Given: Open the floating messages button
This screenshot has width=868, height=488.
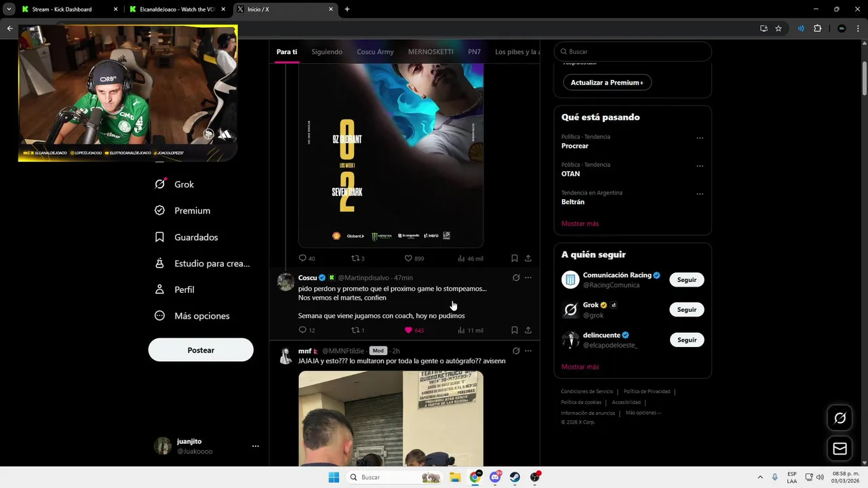Looking at the screenshot, I should [840, 449].
